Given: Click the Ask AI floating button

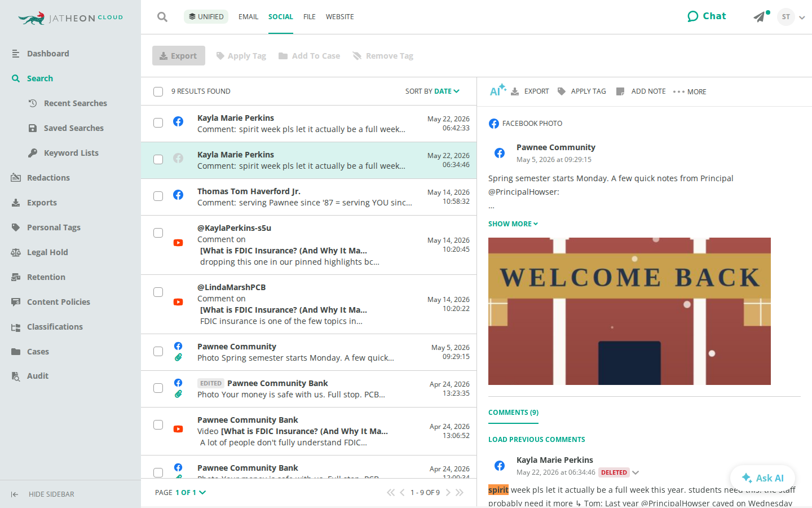Looking at the screenshot, I should (x=762, y=478).
